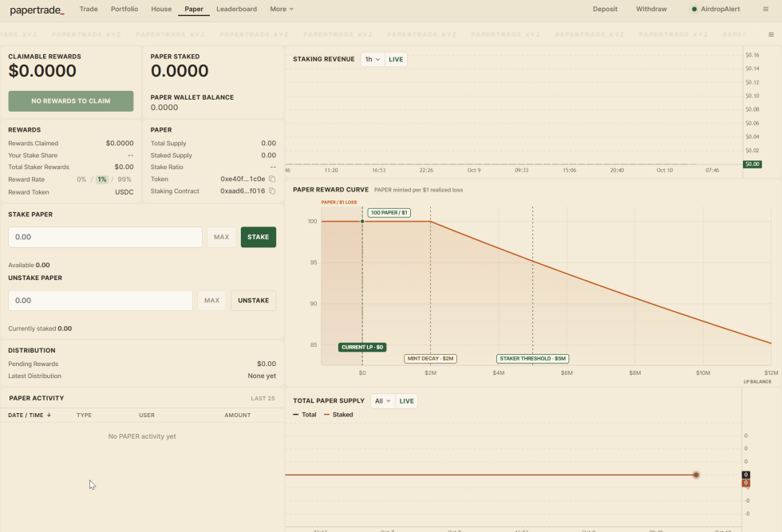The width and height of the screenshot is (782, 532).
Task: Select the 1% reward rate option
Action: point(102,179)
